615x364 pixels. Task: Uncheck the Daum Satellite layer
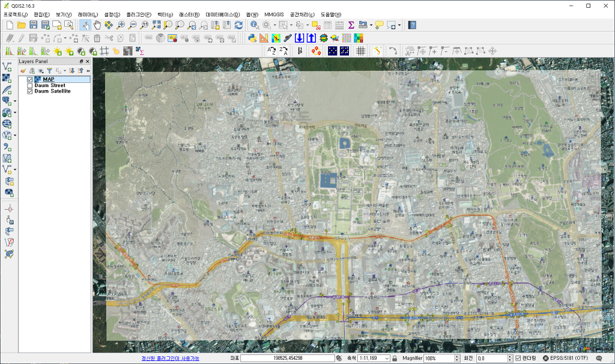point(30,91)
